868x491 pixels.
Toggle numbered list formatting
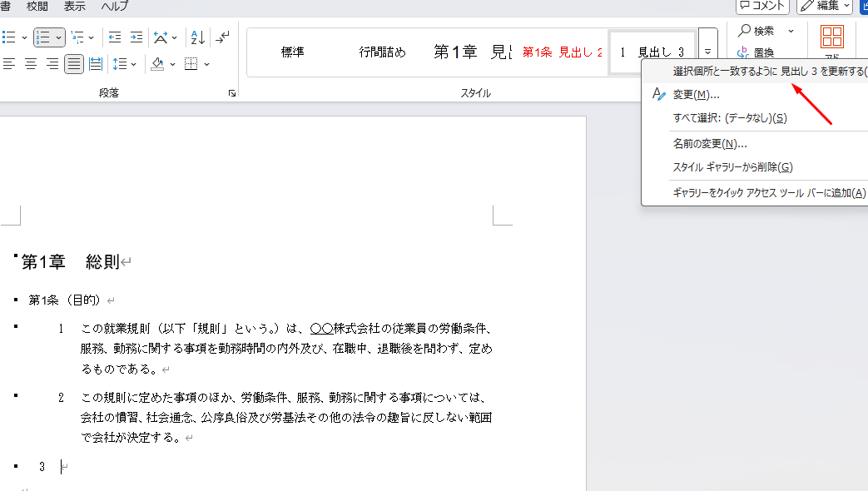43,37
